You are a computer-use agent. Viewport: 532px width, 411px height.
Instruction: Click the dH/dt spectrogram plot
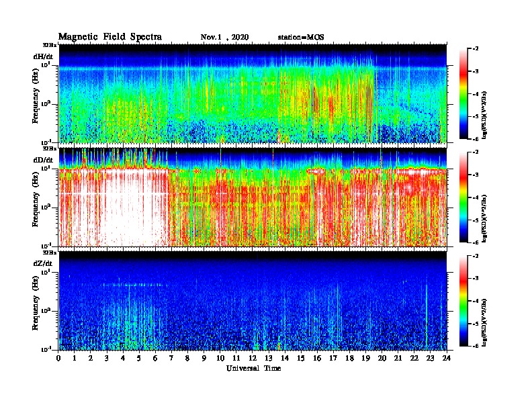253,93
